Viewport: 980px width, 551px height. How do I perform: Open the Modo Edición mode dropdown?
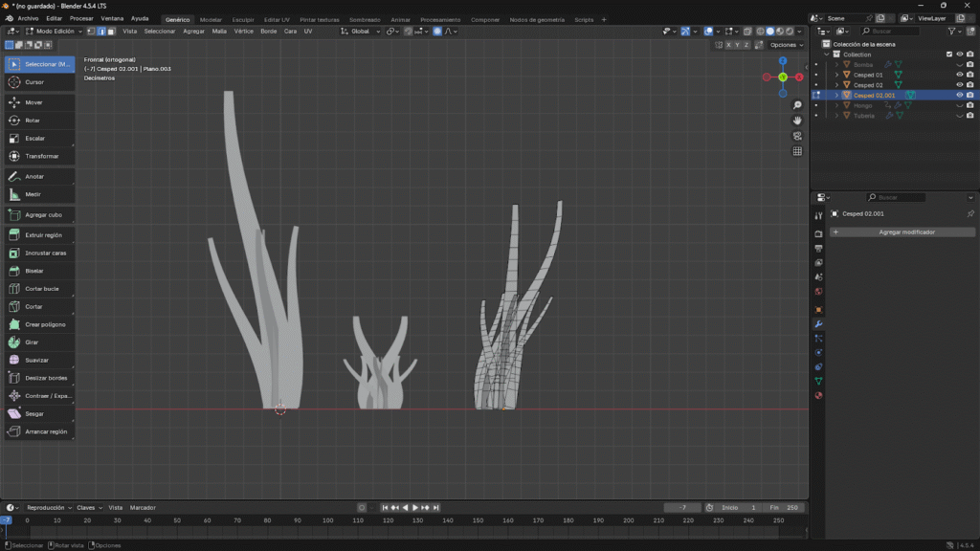[54, 32]
